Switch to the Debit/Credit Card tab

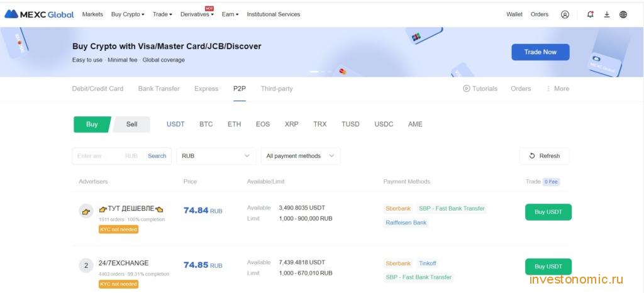(x=97, y=89)
